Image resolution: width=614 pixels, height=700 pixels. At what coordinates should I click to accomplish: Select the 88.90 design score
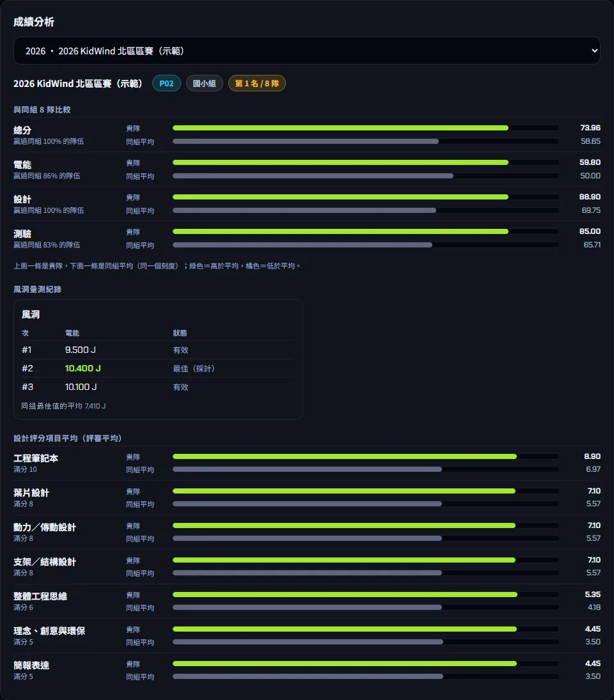coord(590,196)
